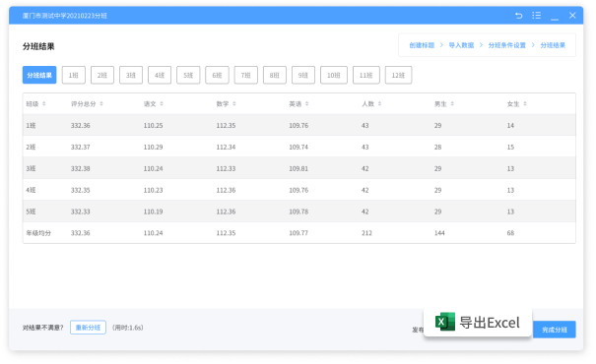Select the 分班结果 tab
The image size is (596, 364).
pyautogui.click(x=39, y=75)
